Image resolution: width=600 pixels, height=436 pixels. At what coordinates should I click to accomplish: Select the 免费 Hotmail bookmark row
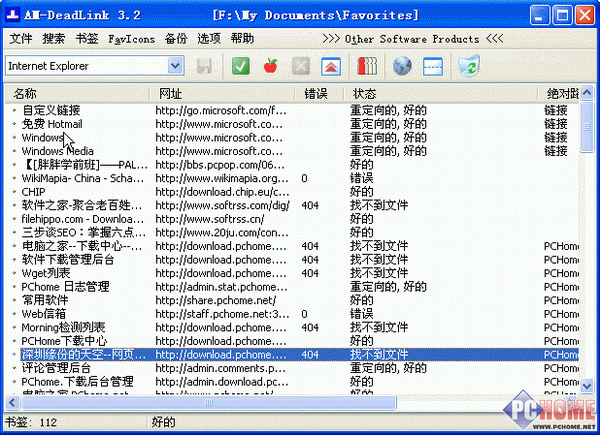point(292,124)
